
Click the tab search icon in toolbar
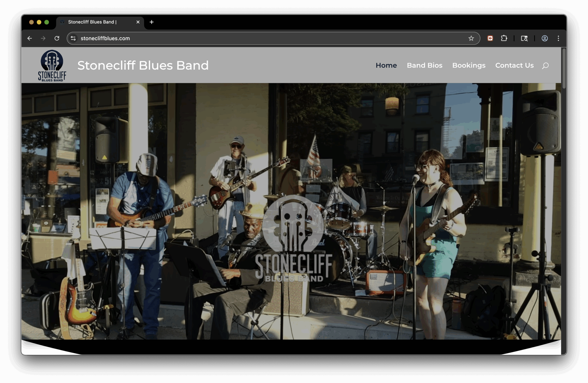coord(524,38)
